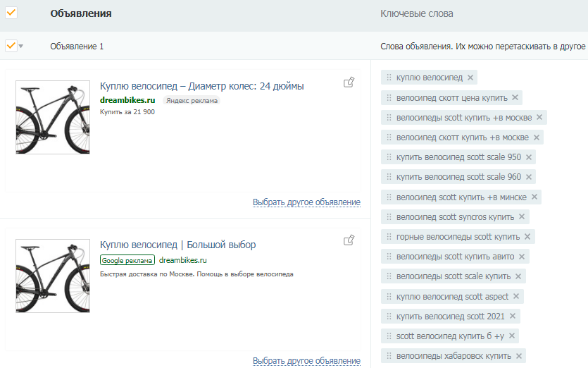
Task: Click description "Быстрая доставка по Москве..."
Action: point(196,274)
